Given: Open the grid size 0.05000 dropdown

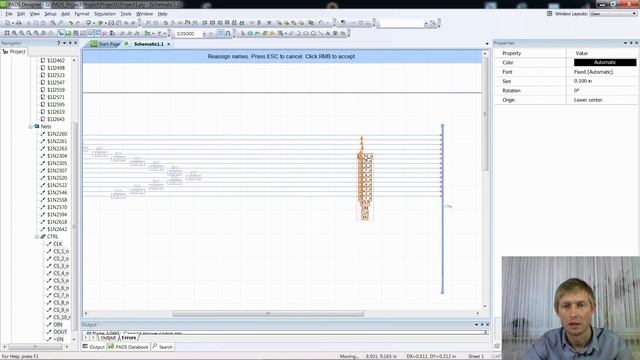Looking at the screenshot, I should pos(204,34).
